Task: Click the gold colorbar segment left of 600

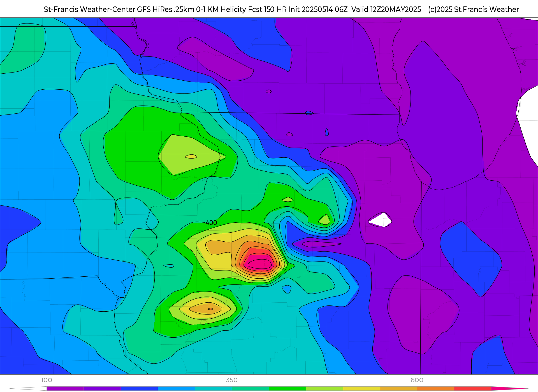Action: point(398,389)
